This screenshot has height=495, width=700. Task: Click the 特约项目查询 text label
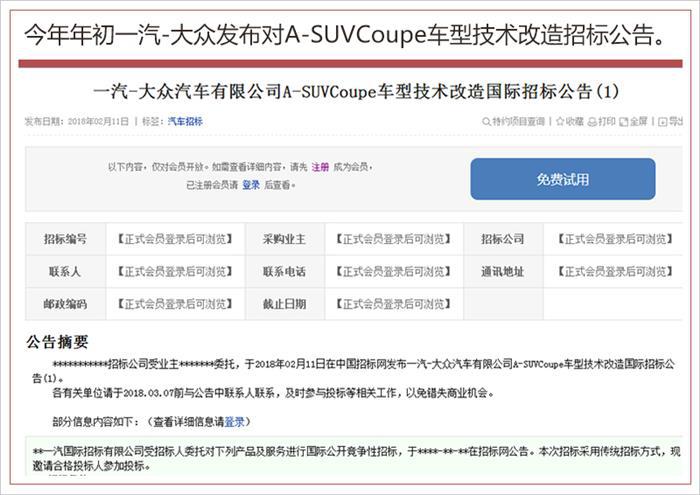point(518,121)
